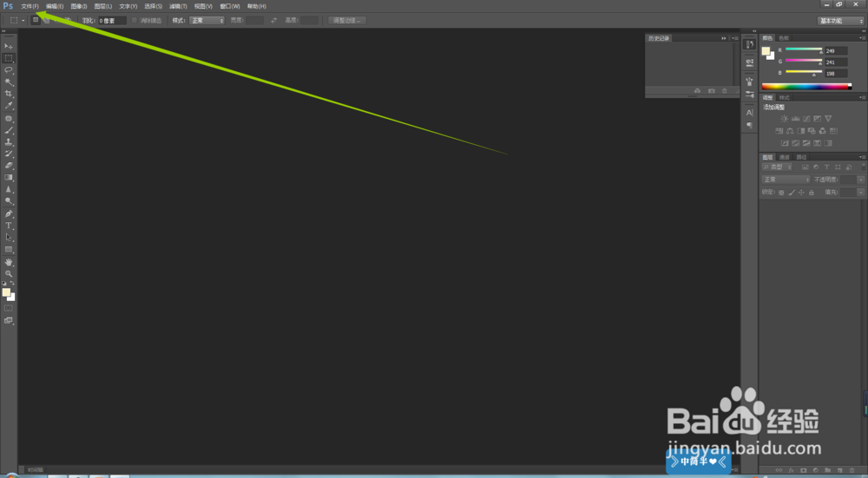
Task: Click the Refine Edge button
Action: coord(347,21)
